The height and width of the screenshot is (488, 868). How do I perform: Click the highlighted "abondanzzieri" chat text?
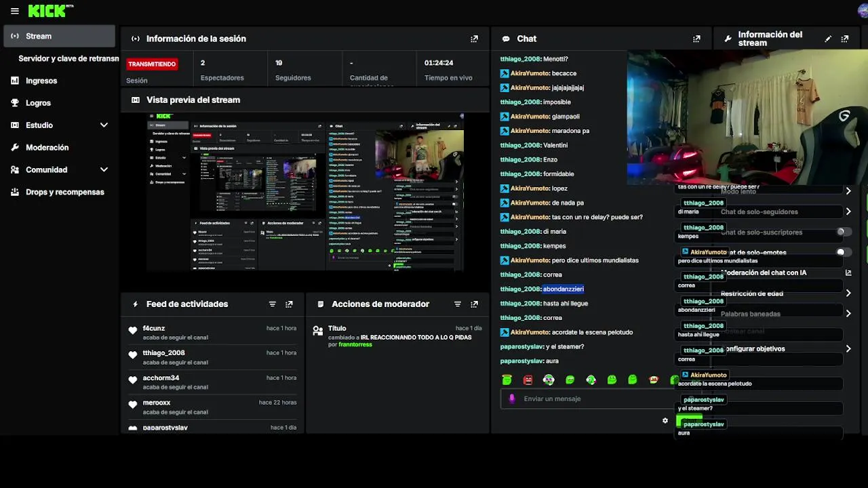564,289
